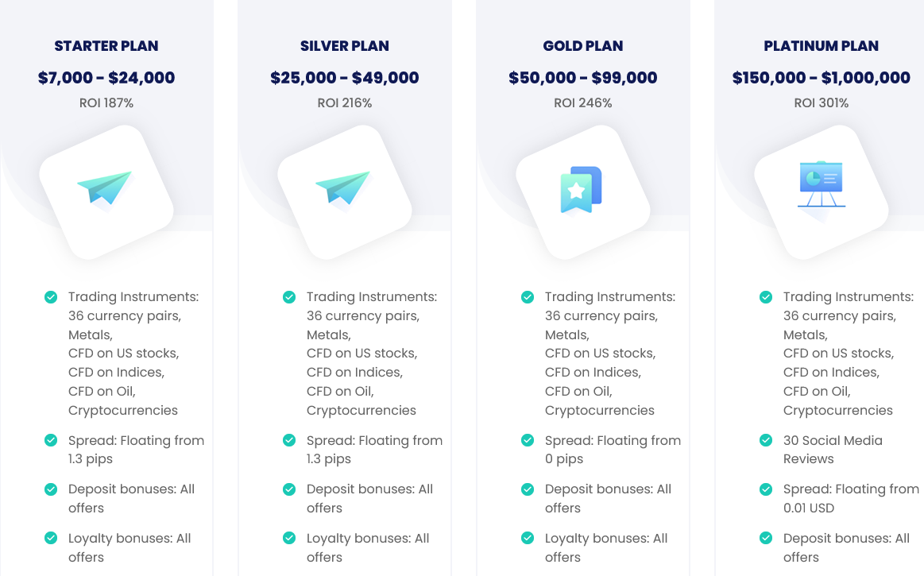
Task: Click the Gold Plan star bookmark icon
Action: point(581,189)
